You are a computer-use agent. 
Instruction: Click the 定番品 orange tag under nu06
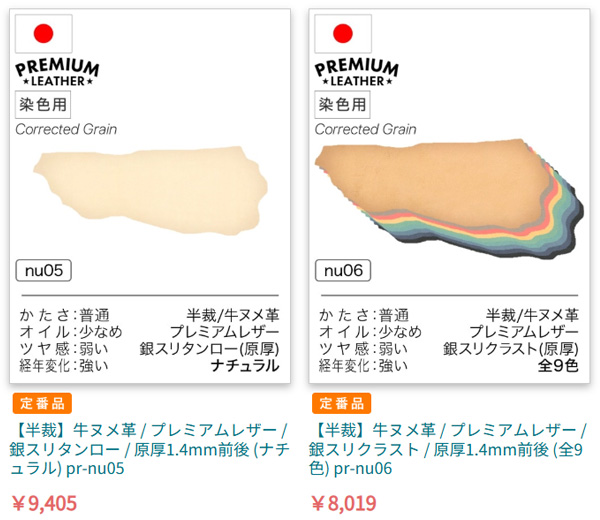pyautogui.click(x=341, y=403)
